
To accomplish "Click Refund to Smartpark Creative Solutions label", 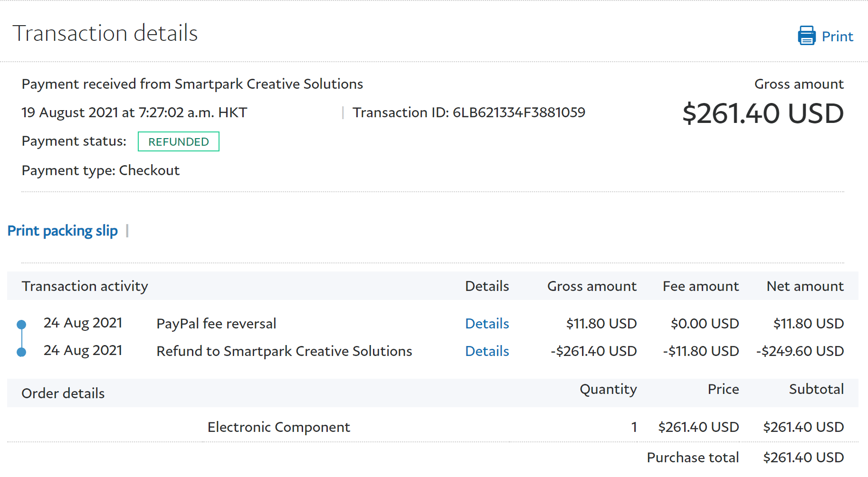I will tap(284, 351).
